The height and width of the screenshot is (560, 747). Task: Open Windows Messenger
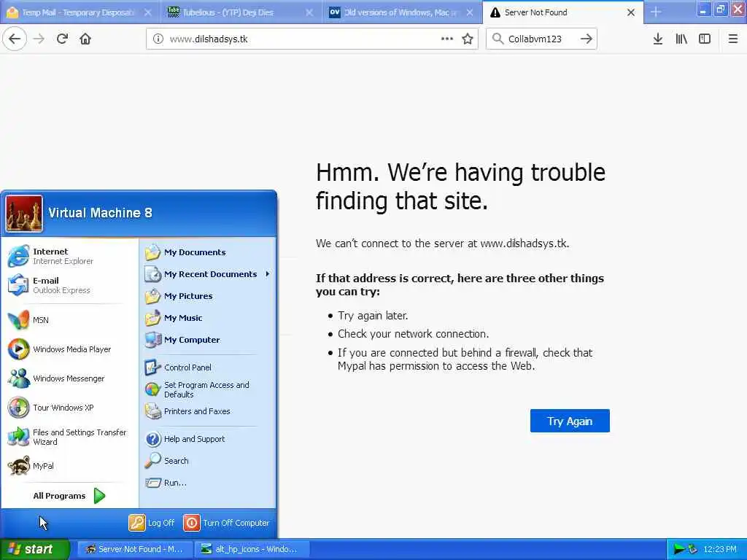click(69, 378)
